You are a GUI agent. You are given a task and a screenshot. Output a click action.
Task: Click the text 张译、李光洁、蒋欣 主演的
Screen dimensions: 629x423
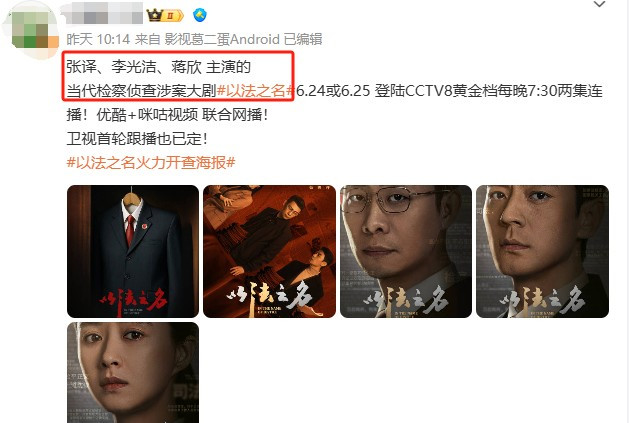point(159,67)
